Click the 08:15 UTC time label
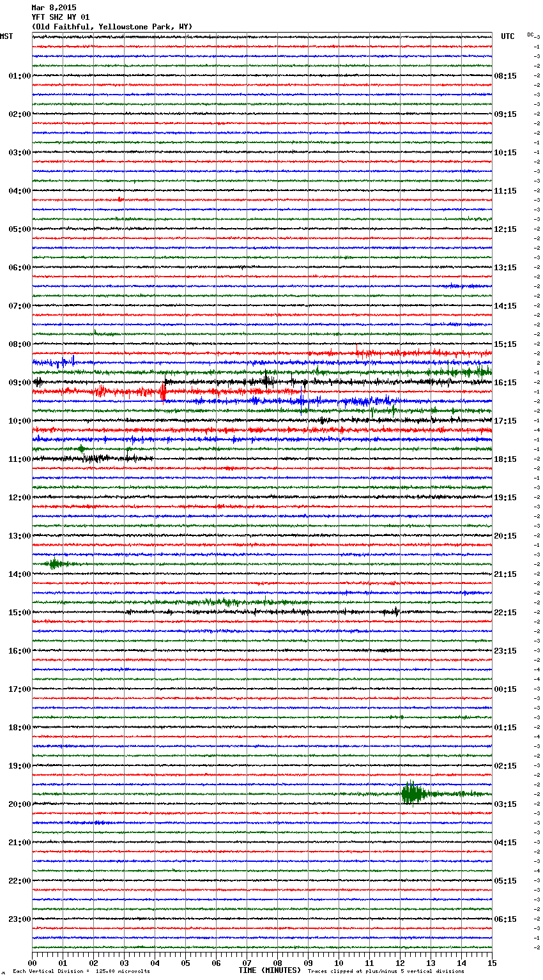Image resolution: width=543 pixels, height=980 pixels. coord(505,76)
